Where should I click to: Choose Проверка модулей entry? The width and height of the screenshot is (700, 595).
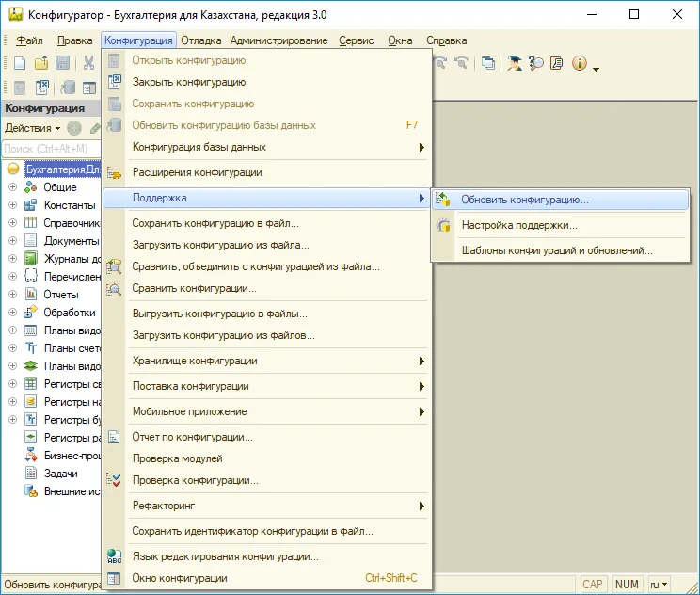pyautogui.click(x=267, y=458)
